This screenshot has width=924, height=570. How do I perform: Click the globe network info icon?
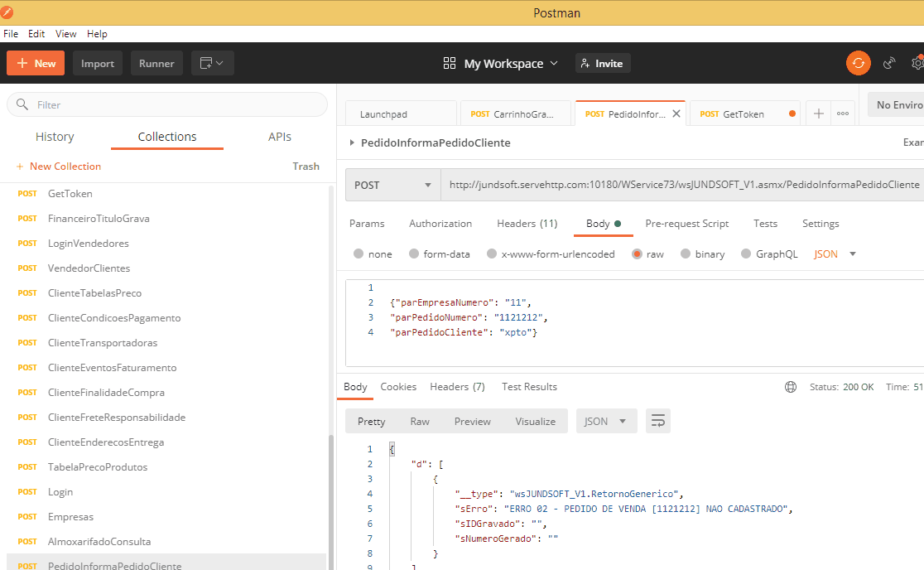(x=791, y=387)
